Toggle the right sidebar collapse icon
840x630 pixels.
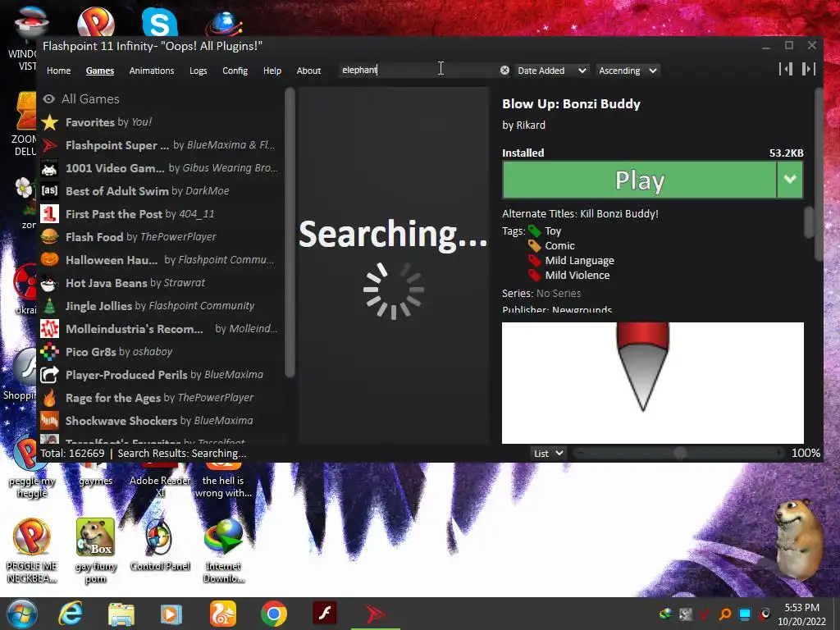point(808,69)
